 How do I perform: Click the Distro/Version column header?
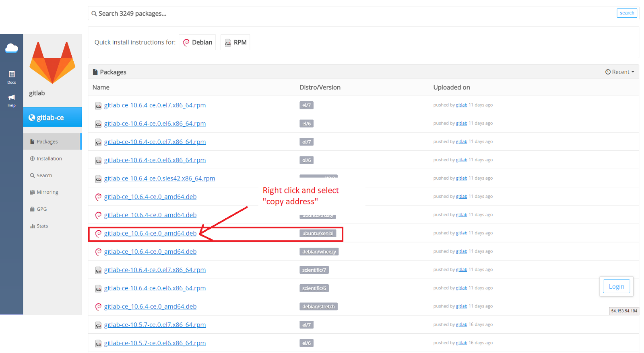tap(320, 87)
